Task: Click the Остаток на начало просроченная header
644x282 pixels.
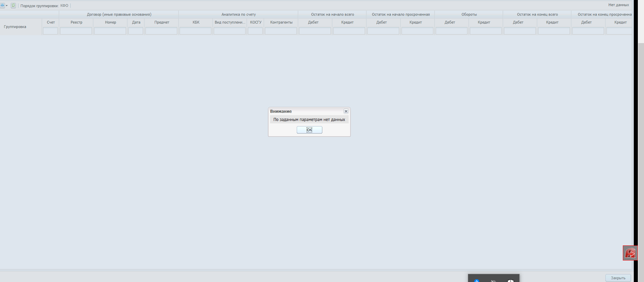Action: (x=401, y=14)
